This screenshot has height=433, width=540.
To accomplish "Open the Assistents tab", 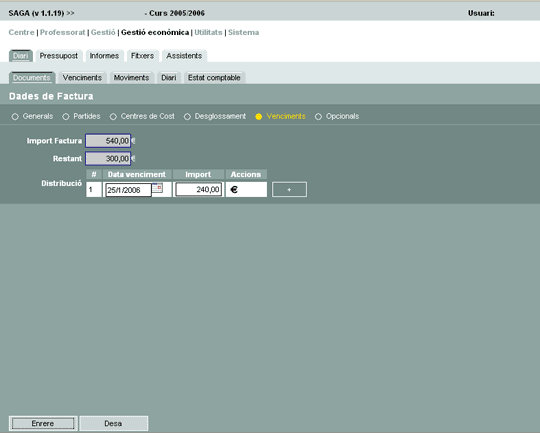I will (x=184, y=56).
